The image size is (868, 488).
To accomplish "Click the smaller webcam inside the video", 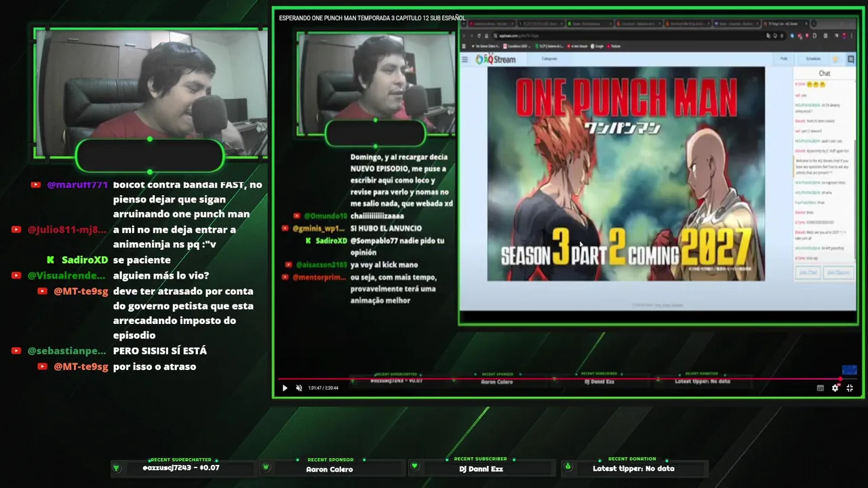I will [x=376, y=83].
